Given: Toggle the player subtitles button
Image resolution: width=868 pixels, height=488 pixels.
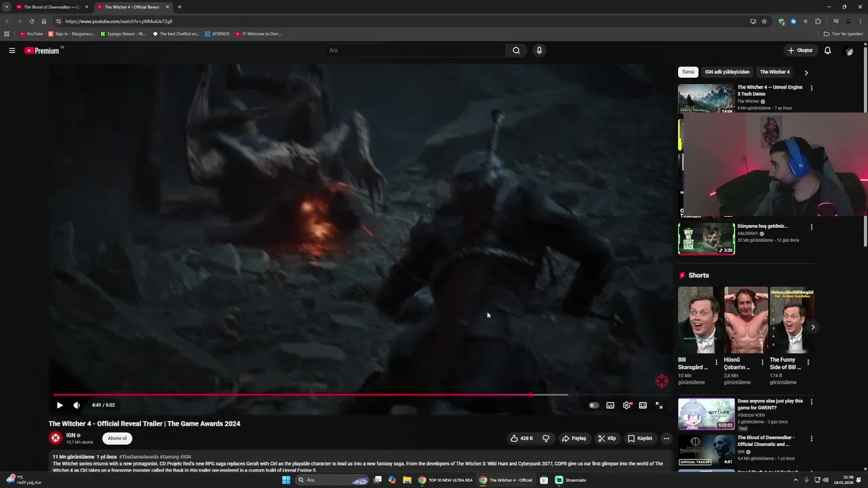Looking at the screenshot, I should coord(610,405).
